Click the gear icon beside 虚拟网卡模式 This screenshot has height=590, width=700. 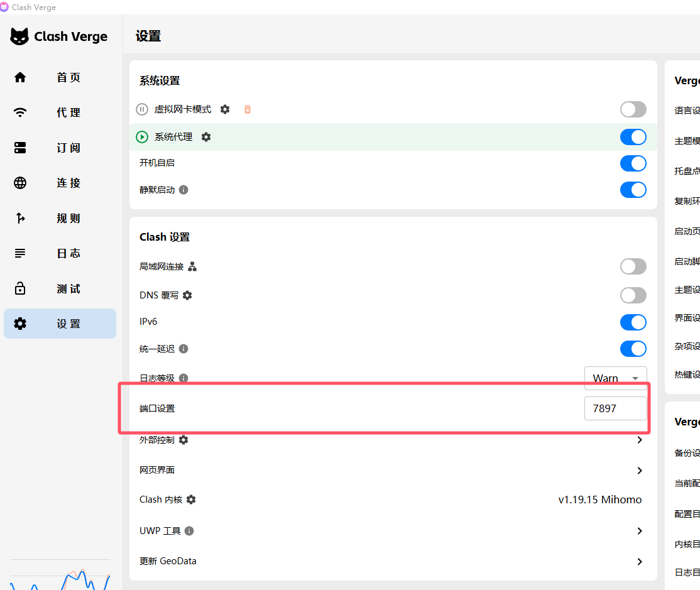click(x=225, y=109)
